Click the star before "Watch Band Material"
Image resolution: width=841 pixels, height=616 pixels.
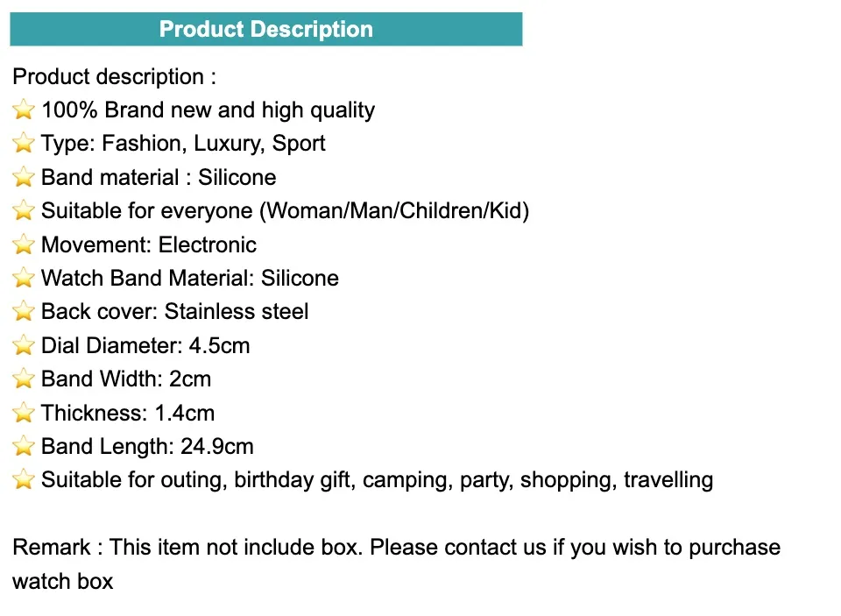click(x=24, y=279)
